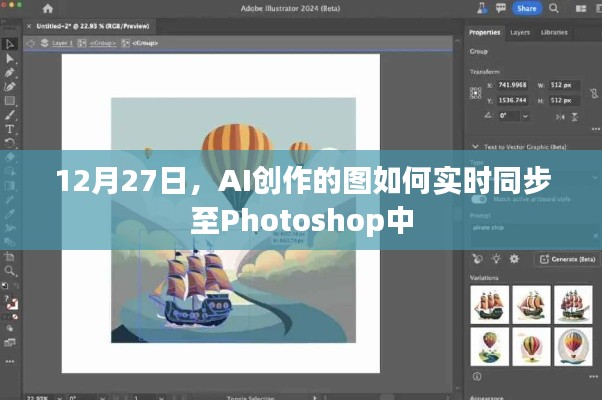
Task: Open the style picker icon beside lightbulb
Action: click(477, 259)
